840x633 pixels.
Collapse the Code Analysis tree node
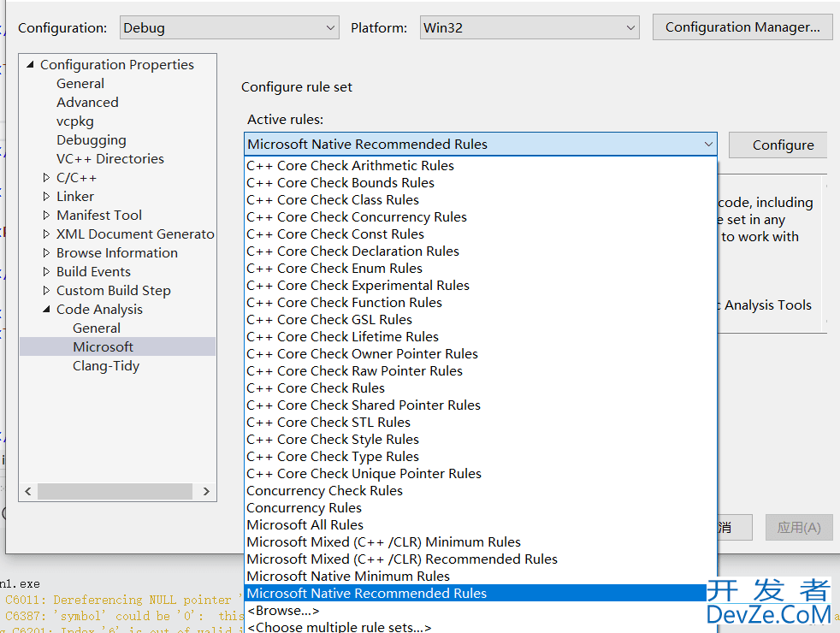pos(46,310)
